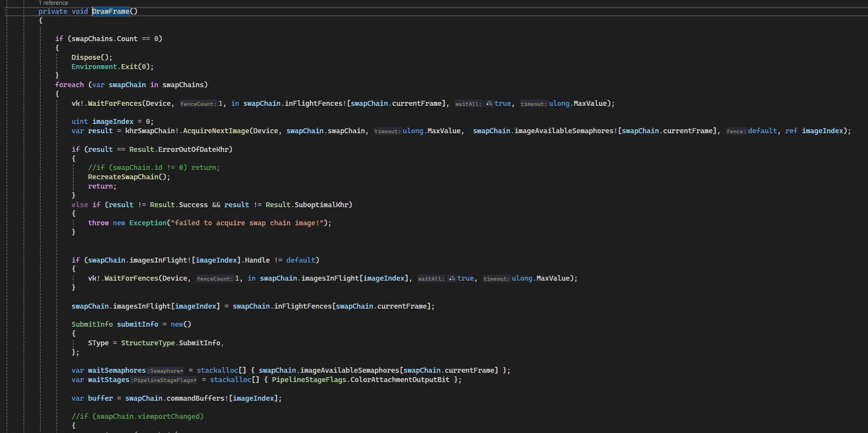This screenshot has width=868, height=433.
Task: Click 'Result.ErrorOutOfDateKhr' in the if condition
Action: [x=179, y=150]
